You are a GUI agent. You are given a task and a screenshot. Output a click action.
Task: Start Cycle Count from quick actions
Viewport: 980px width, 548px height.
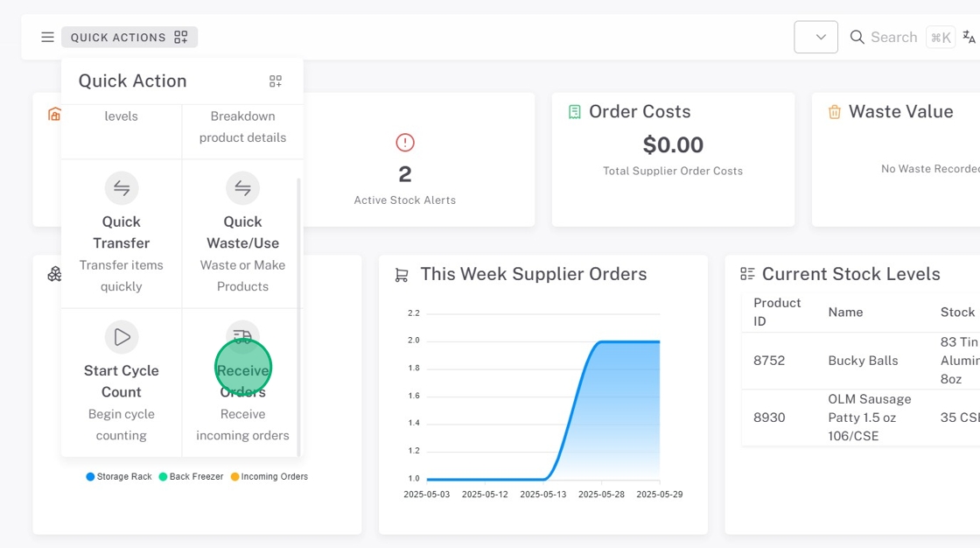click(122, 383)
